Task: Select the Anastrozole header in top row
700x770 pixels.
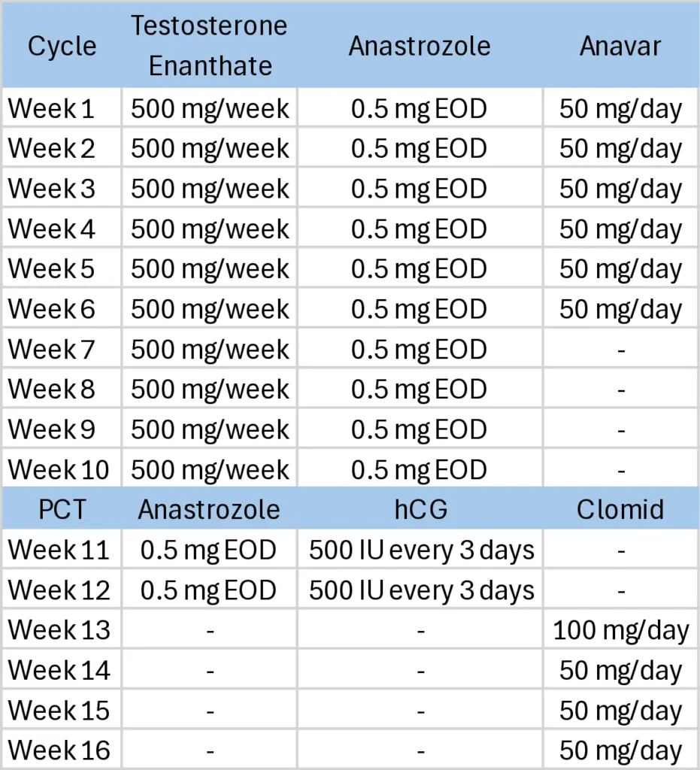Action: pyautogui.click(x=420, y=46)
